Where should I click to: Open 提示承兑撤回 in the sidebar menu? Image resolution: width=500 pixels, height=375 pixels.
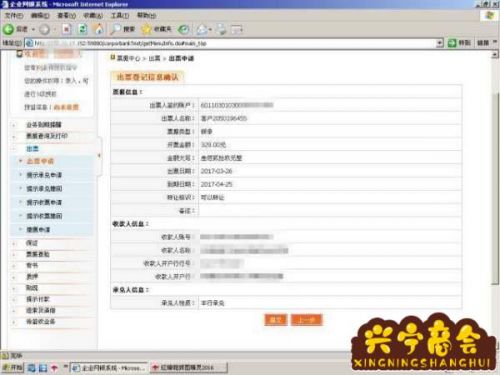pos(44,189)
